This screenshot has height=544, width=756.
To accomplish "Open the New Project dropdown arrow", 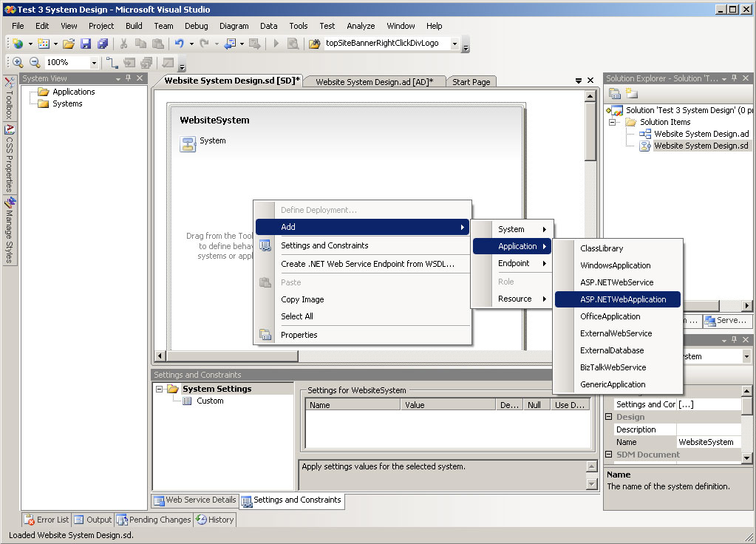I will (30, 44).
